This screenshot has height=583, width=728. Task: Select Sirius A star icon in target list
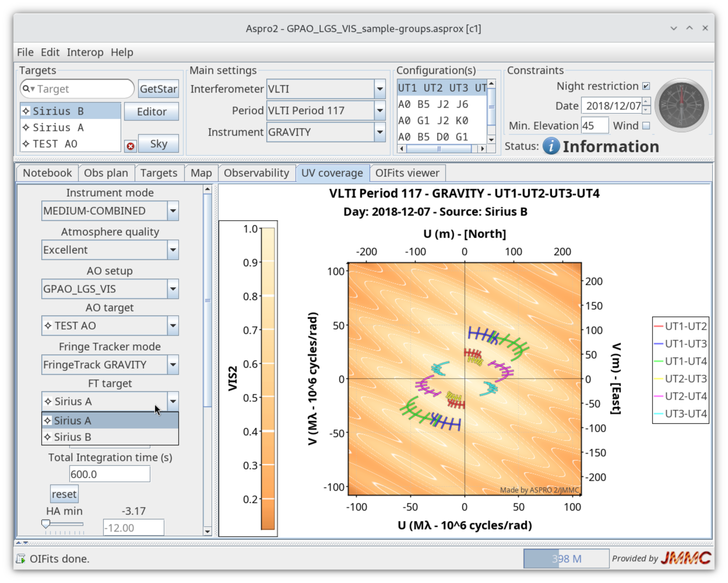(x=26, y=128)
